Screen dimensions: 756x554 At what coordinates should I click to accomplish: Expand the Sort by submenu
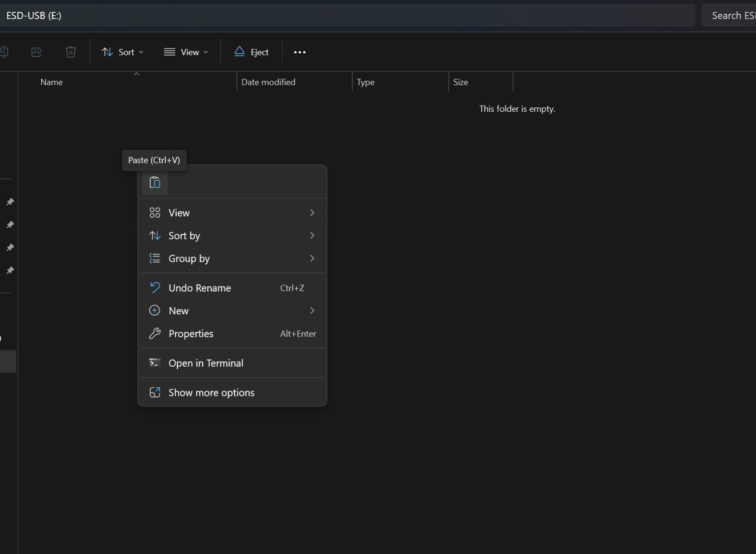pyautogui.click(x=232, y=236)
